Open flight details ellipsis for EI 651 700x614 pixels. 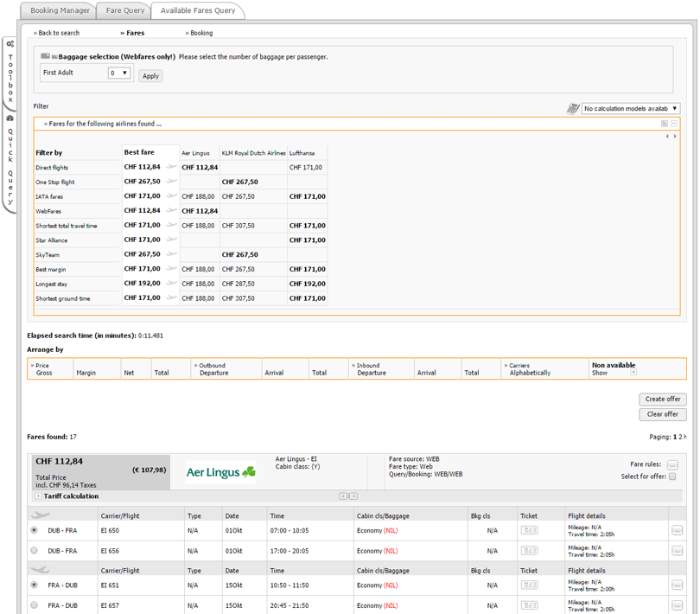pyautogui.click(x=677, y=585)
